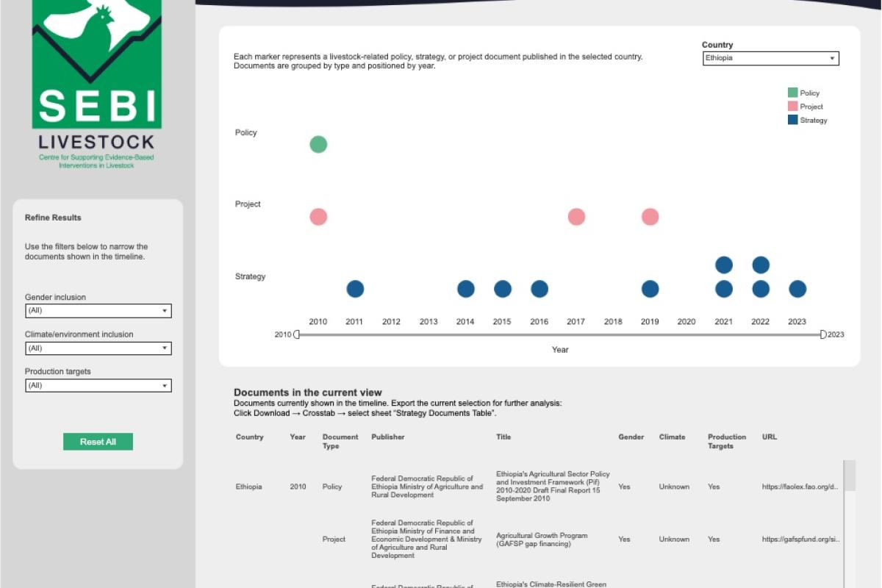
Task: Open the gafspfund.org URL link
Action: click(800, 539)
